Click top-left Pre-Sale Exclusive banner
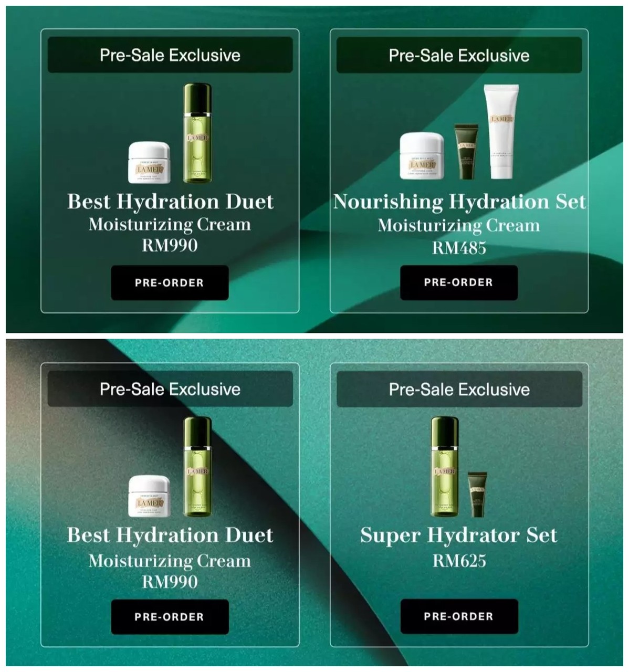Viewport: 629px width, 672px height. click(170, 55)
